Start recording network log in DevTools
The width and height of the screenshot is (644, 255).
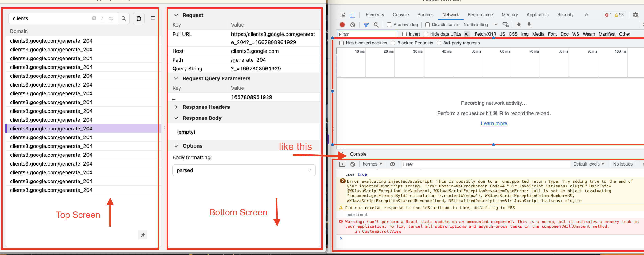pos(342,25)
